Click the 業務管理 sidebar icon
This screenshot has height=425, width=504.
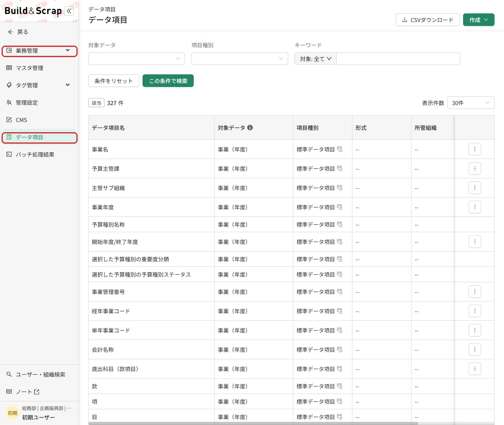(x=9, y=50)
